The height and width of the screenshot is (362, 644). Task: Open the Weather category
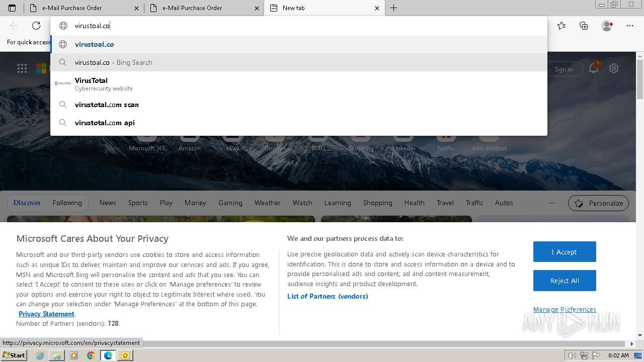(268, 203)
